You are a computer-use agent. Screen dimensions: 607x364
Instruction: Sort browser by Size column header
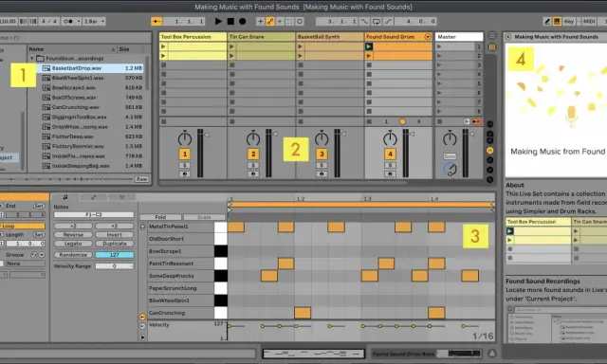130,49
